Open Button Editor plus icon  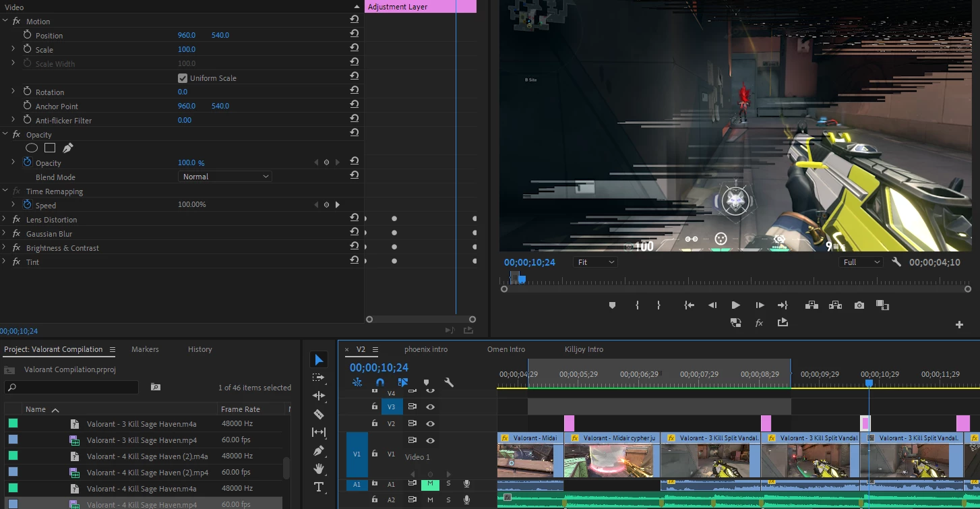[959, 324]
